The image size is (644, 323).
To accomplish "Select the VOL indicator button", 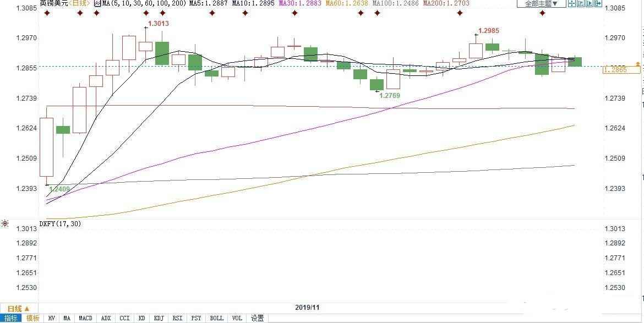I will [237, 318].
